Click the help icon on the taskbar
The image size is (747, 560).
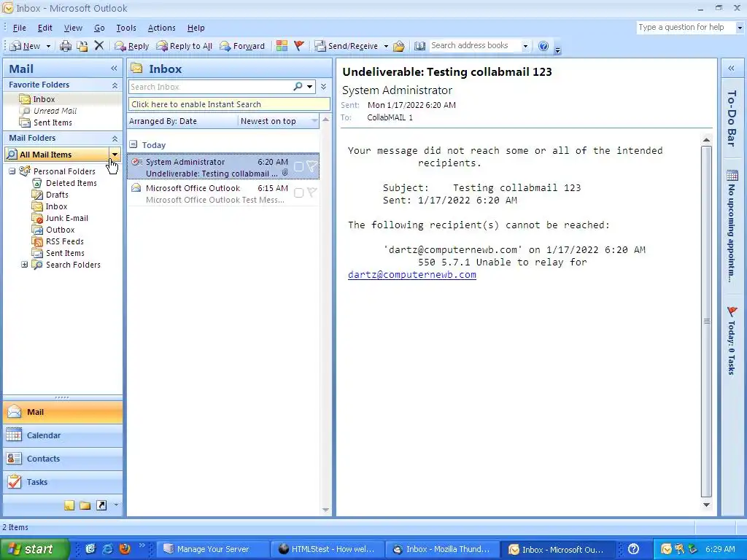633,549
